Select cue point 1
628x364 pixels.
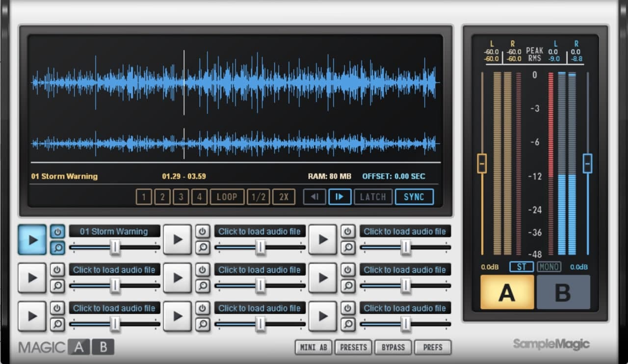coord(144,197)
